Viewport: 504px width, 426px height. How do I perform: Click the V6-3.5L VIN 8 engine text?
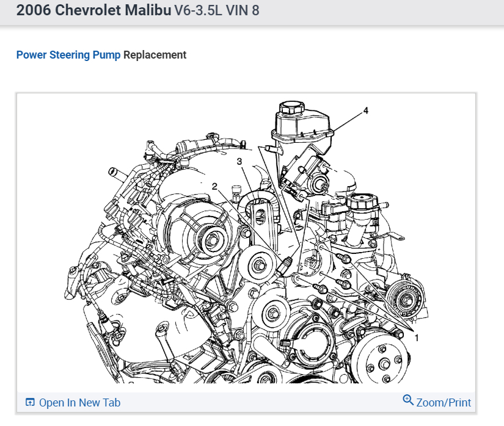pos(217,10)
